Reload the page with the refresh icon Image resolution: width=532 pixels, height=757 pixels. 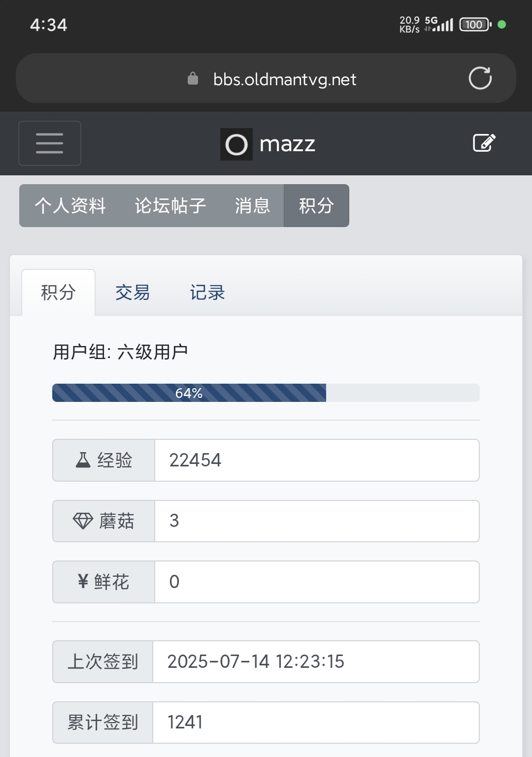480,78
